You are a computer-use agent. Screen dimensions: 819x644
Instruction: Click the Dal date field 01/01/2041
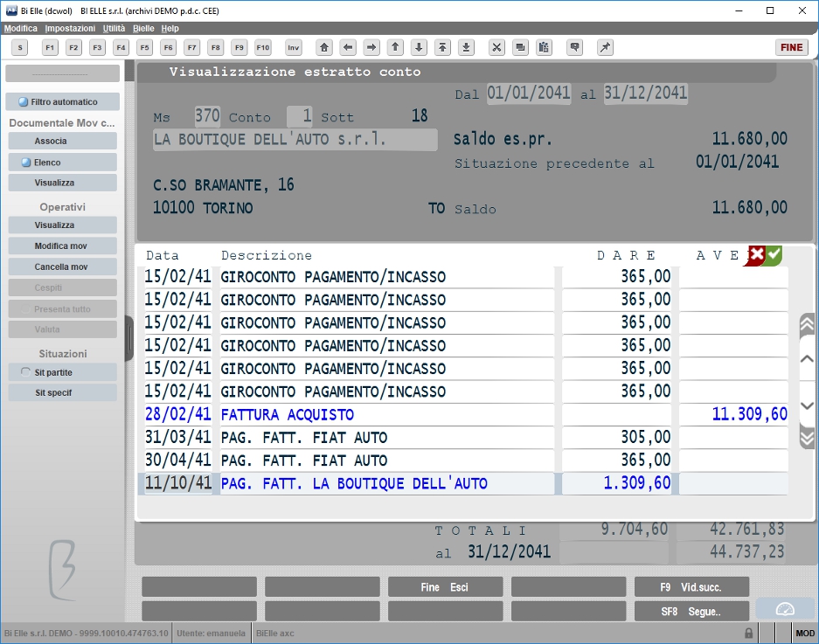point(529,93)
